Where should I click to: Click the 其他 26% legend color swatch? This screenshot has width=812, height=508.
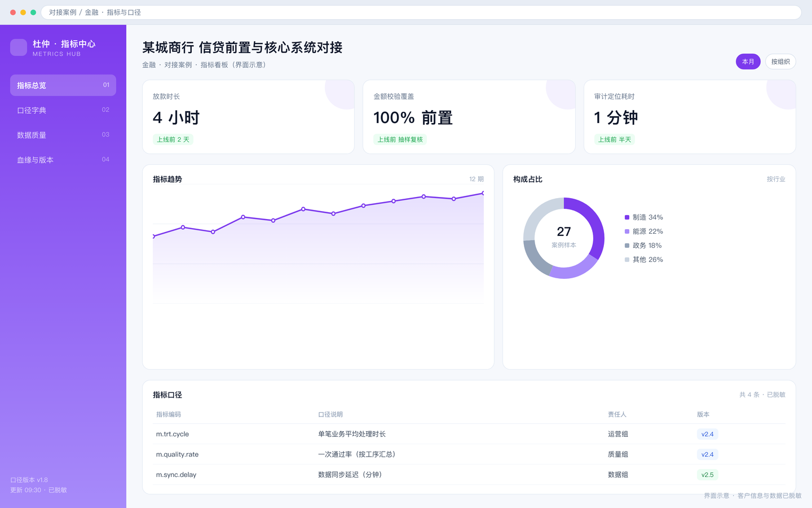[627, 260]
